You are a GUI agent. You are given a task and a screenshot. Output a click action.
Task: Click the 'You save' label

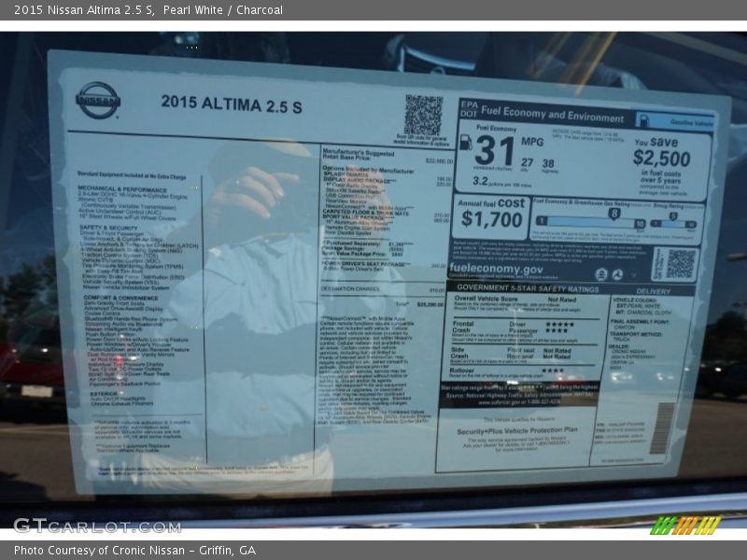656,142
